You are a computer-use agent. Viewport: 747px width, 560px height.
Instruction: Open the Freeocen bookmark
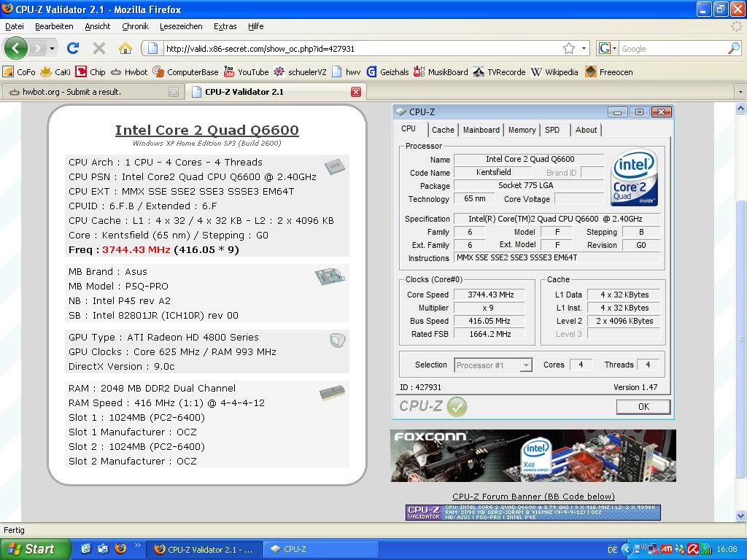[x=609, y=72]
